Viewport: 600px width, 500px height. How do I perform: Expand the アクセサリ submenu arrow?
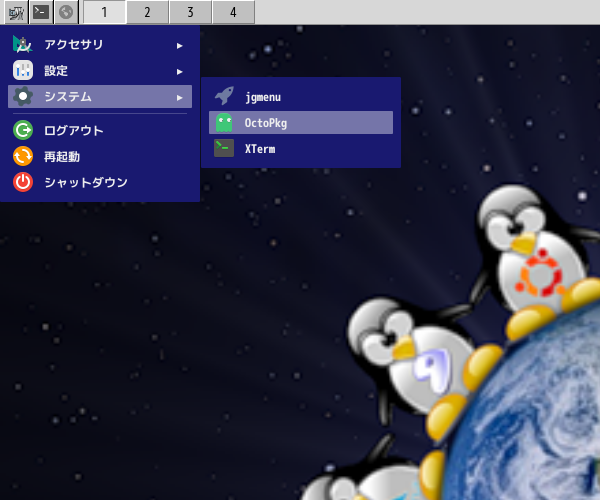click(x=179, y=46)
